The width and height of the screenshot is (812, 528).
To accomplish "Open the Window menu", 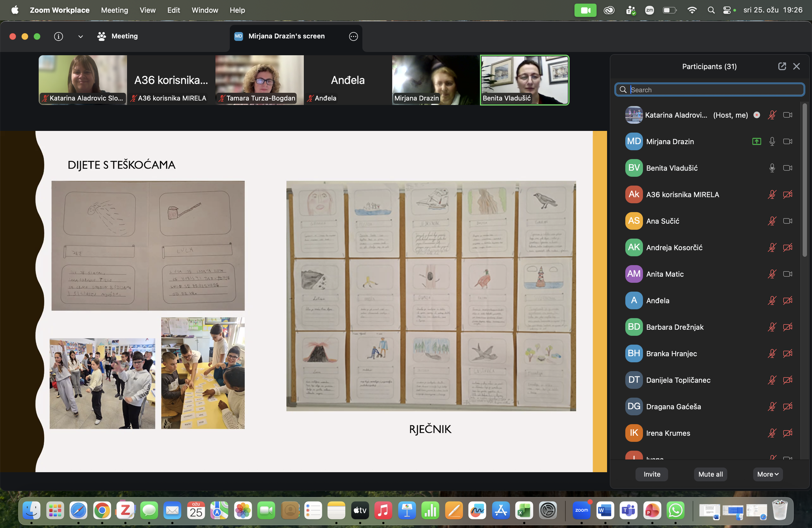I will pos(205,10).
